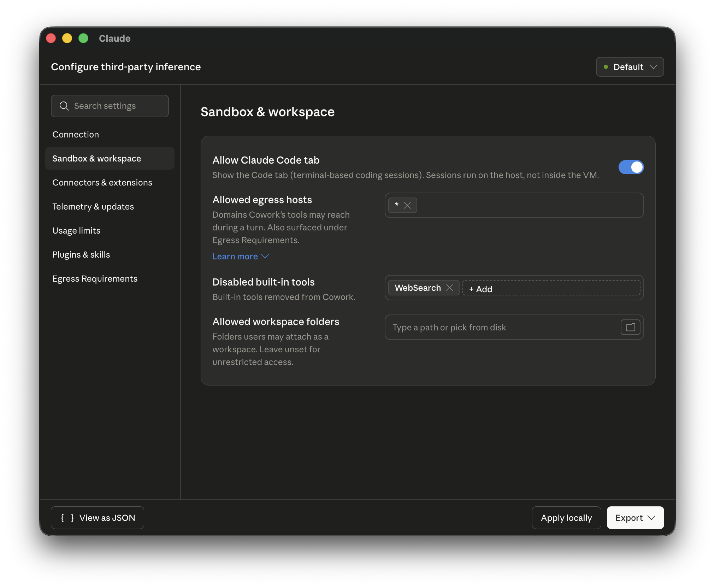Screen dimensions: 715x588
Task: Focus the Search settings field
Action: pyautogui.click(x=110, y=106)
